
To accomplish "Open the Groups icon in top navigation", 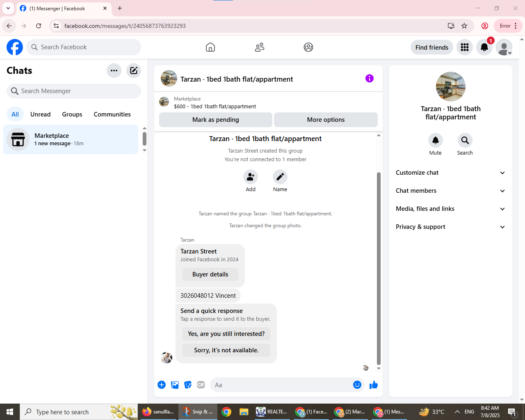I will [308, 47].
